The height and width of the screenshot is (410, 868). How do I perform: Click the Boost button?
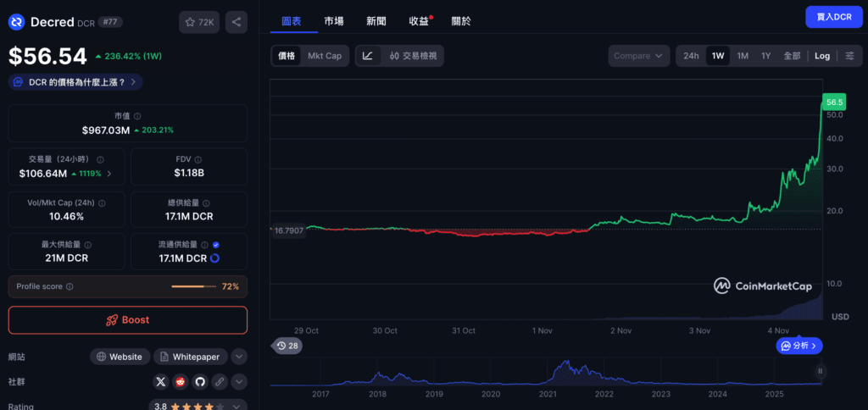(x=128, y=320)
